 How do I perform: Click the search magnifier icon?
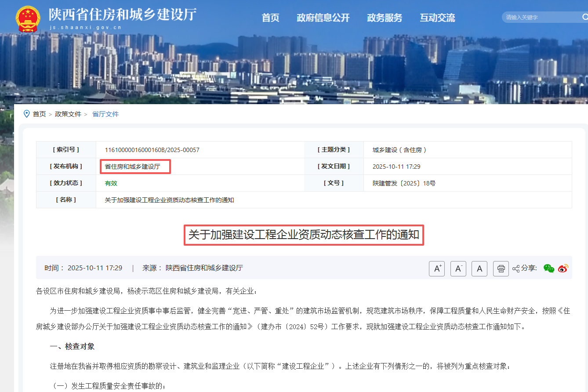584,17
